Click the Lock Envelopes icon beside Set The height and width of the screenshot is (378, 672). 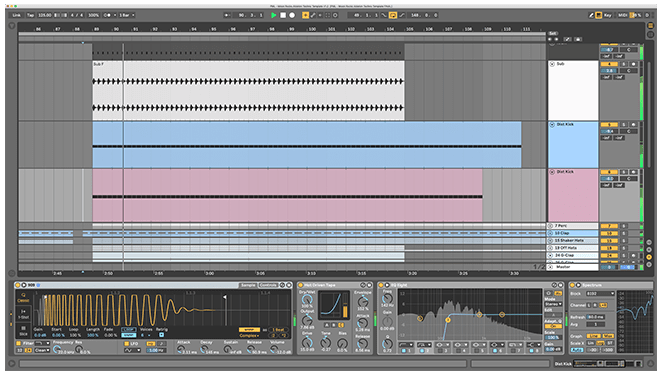point(578,39)
